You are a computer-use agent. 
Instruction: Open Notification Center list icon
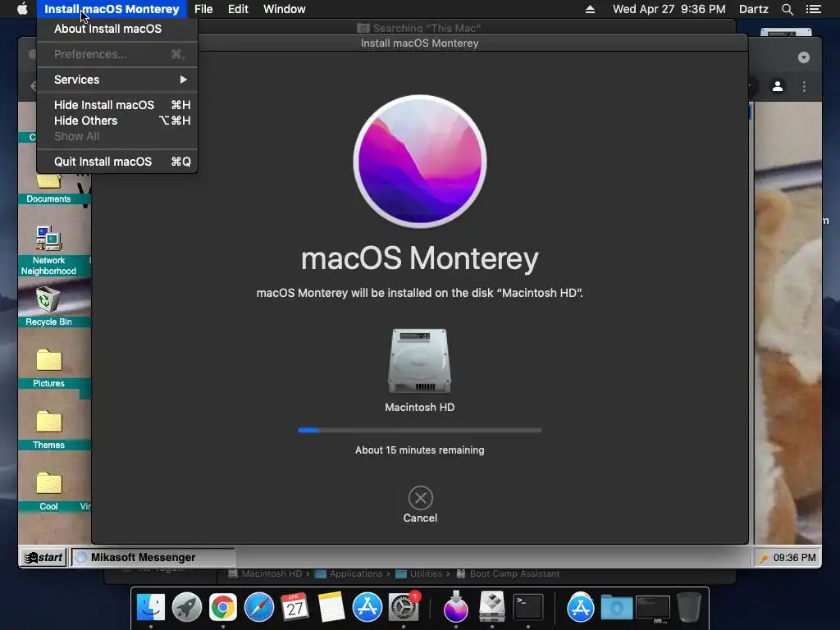[814, 9]
